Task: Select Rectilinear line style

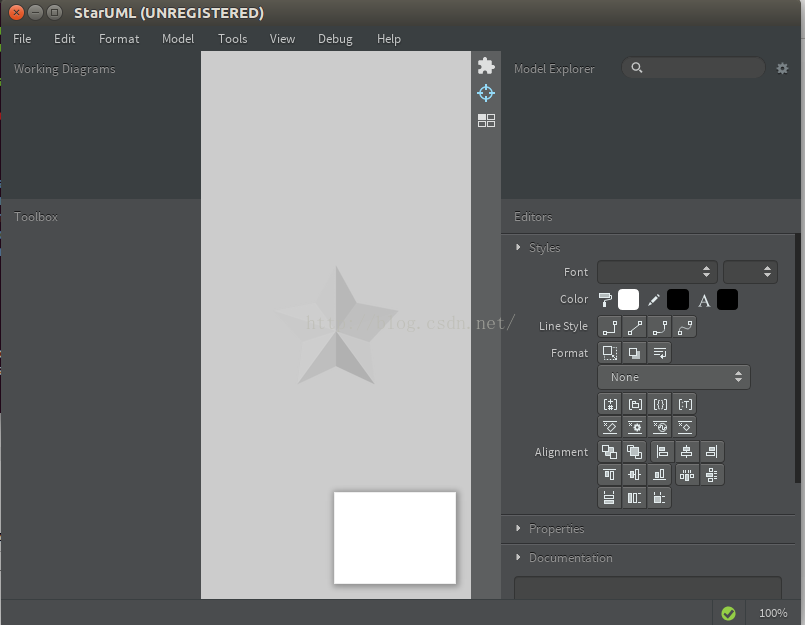Action: click(x=610, y=327)
